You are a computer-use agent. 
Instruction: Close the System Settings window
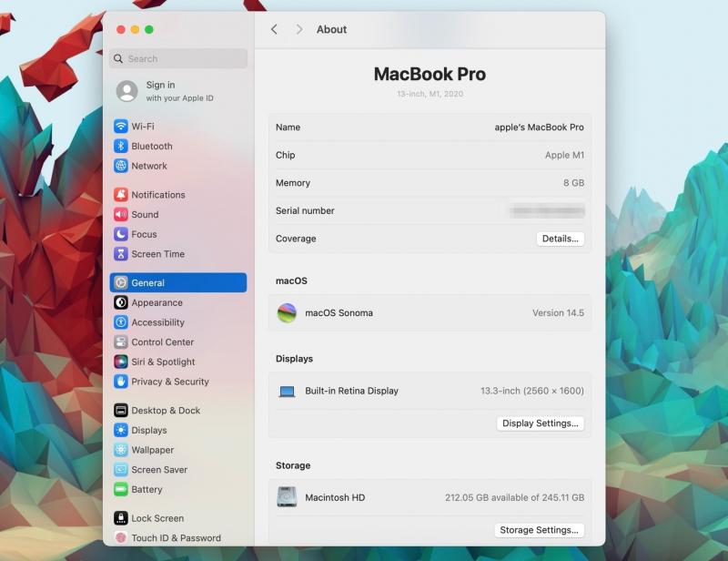pos(121,29)
